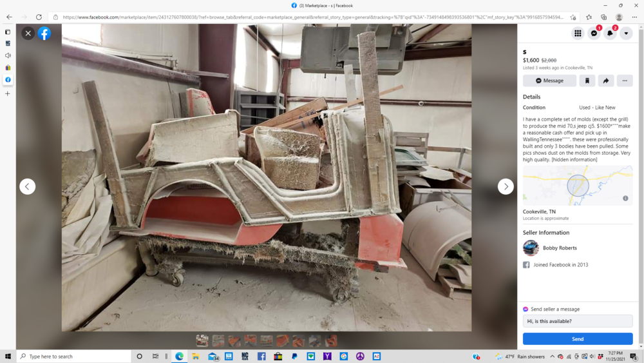Open the notifications bell

[610, 34]
